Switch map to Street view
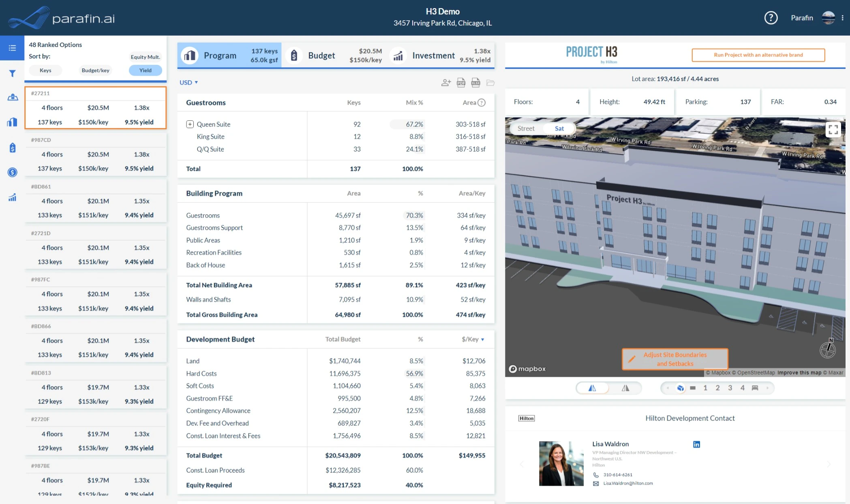Screen dimensions: 850x504 [526, 128]
